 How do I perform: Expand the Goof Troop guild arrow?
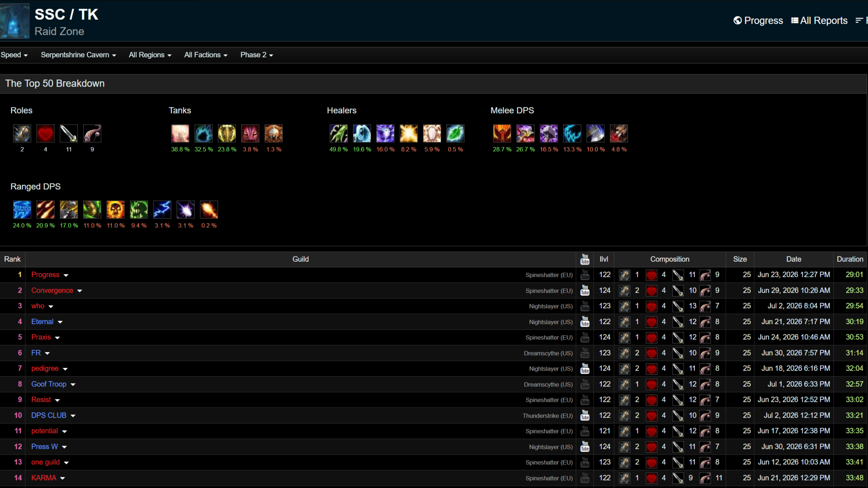(x=73, y=385)
